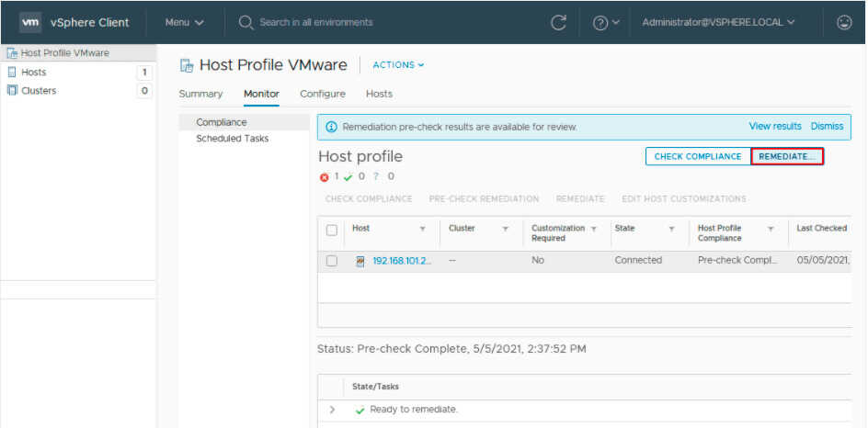
Task: Switch to the Hosts tab
Action: (379, 94)
